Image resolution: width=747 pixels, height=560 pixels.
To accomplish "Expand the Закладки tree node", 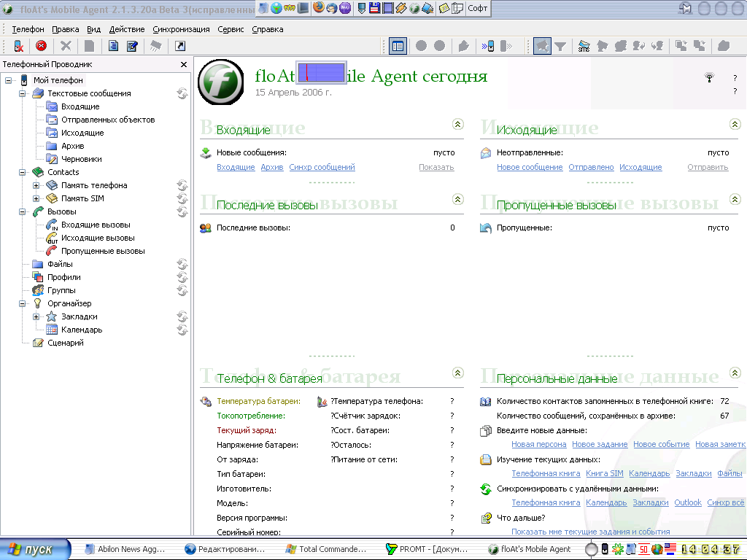I will point(36,316).
